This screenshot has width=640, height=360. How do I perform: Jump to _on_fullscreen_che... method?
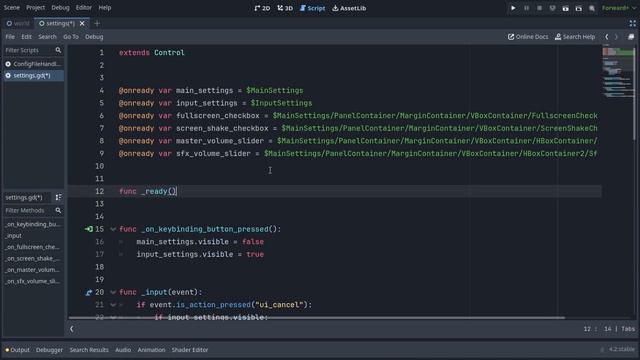[33, 247]
